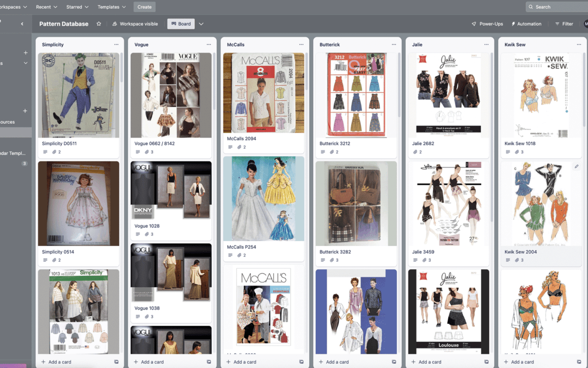Click the Create button
Screen dimensions: 588x368
pyautogui.click(x=144, y=7)
